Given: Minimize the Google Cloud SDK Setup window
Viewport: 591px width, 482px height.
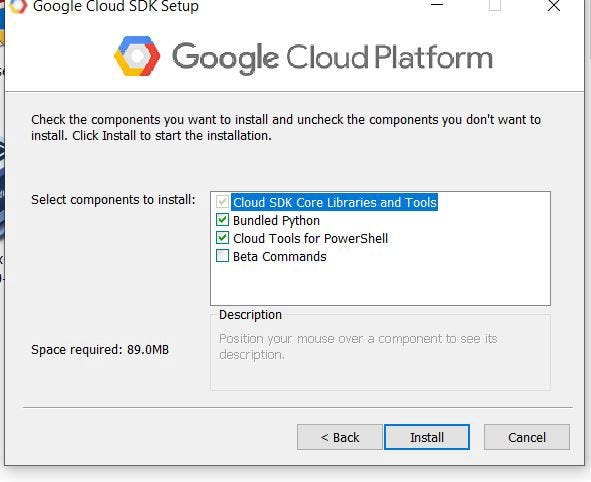Looking at the screenshot, I should [437, 5].
